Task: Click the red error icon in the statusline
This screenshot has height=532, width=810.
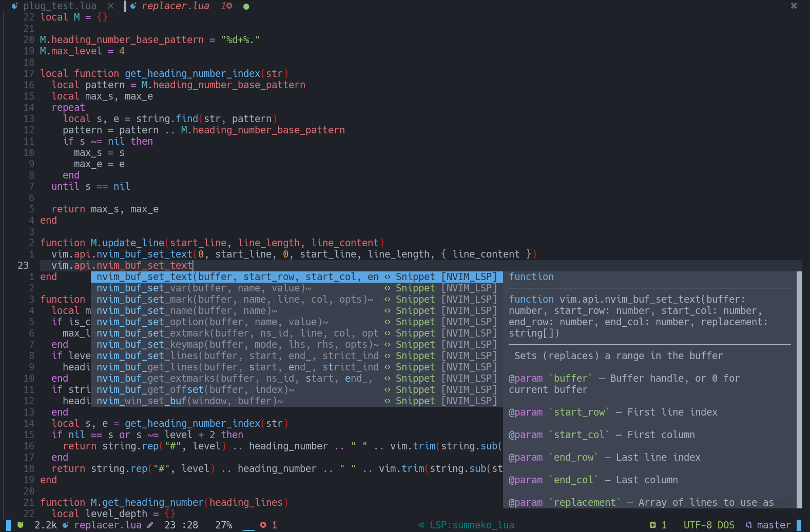Action: click(263, 525)
